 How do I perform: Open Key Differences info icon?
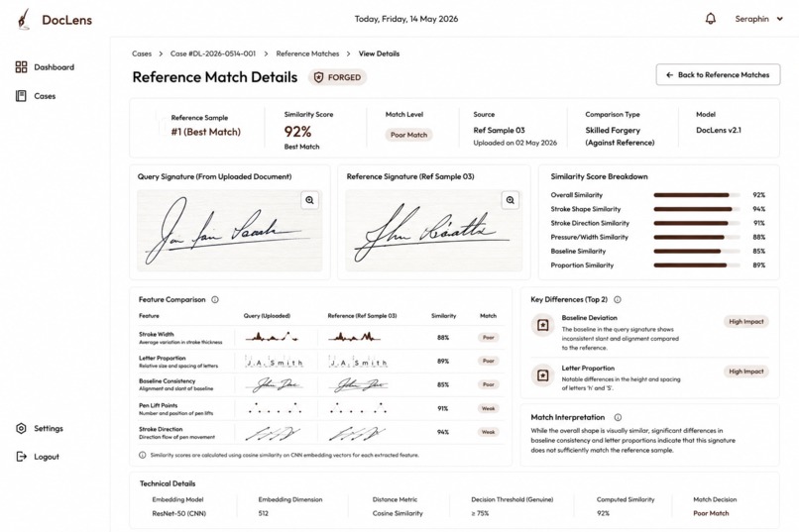point(618,300)
